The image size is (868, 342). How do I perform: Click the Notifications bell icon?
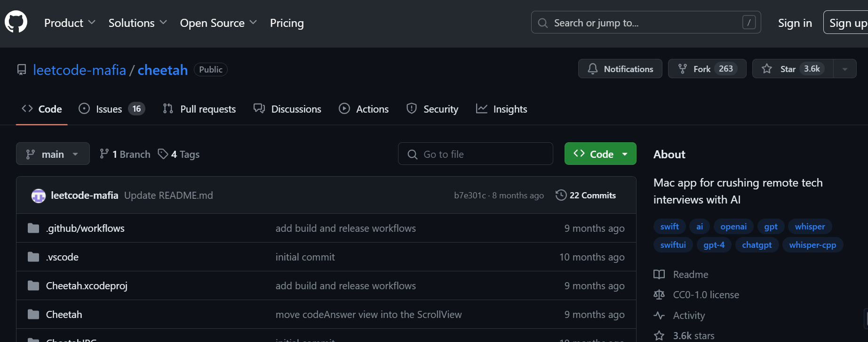tap(593, 69)
